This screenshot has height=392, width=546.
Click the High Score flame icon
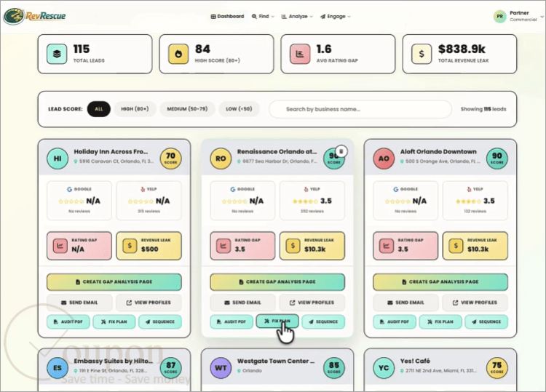coord(178,54)
